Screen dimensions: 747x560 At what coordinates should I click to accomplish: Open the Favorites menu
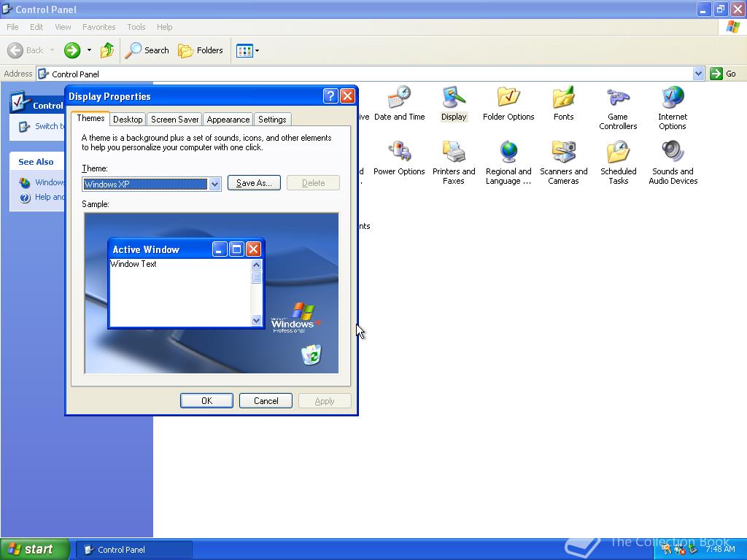98,27
